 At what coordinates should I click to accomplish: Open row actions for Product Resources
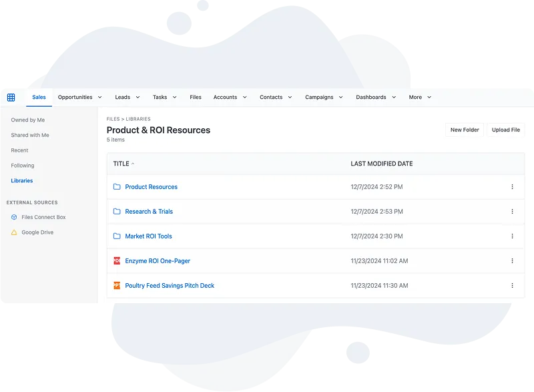click(x=512, y=187)
